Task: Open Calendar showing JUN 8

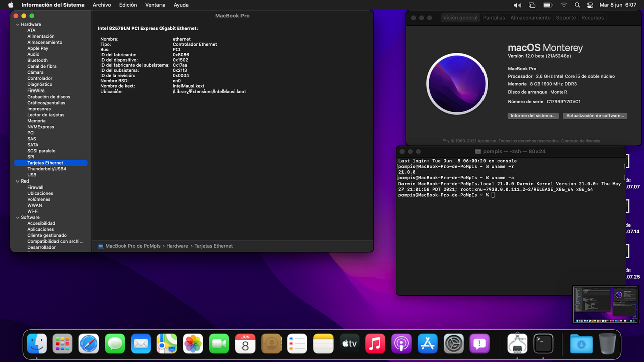Action: (246, 344)
